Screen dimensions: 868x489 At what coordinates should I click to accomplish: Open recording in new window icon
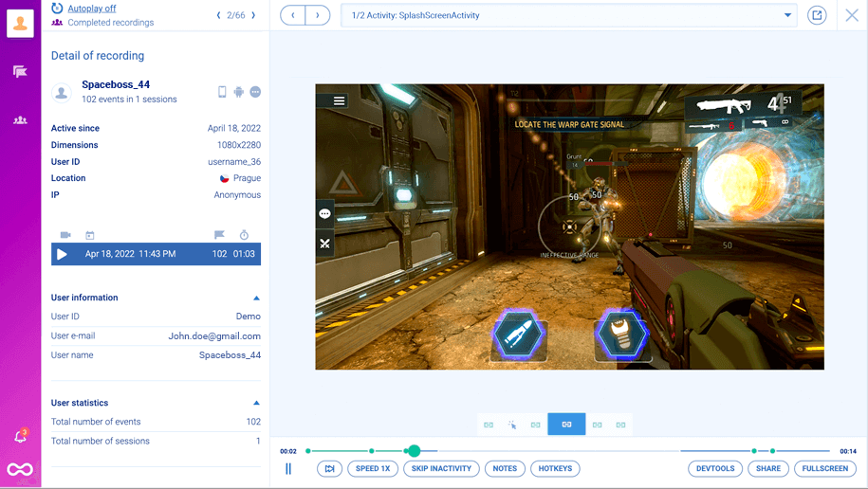coord(817,15)
